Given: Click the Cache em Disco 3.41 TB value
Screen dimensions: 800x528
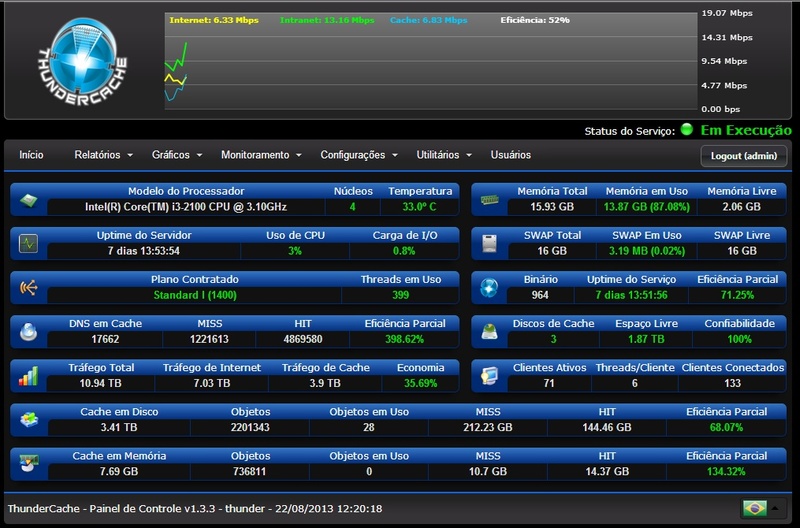Looking at the screenshot, I should pos(119,427).
